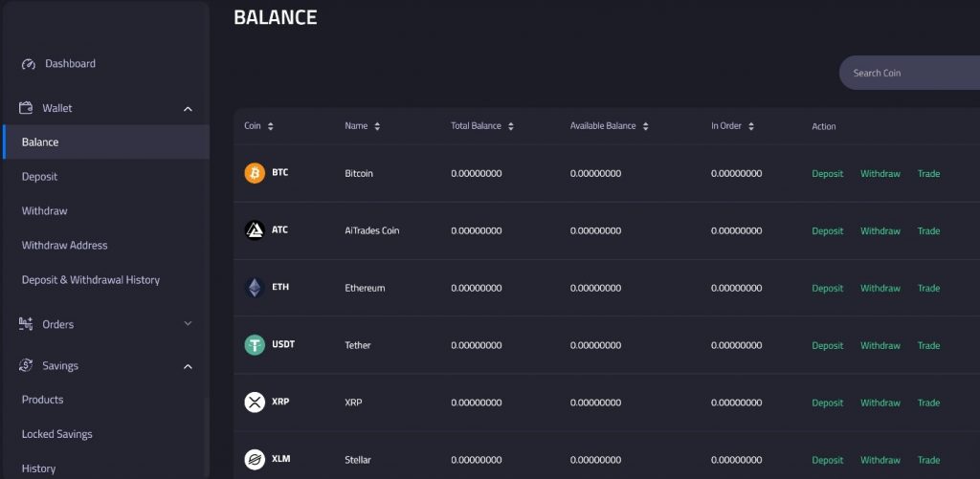Click the sidebar vertical scrollbar
980x479 pixels.
coord(206,435)
